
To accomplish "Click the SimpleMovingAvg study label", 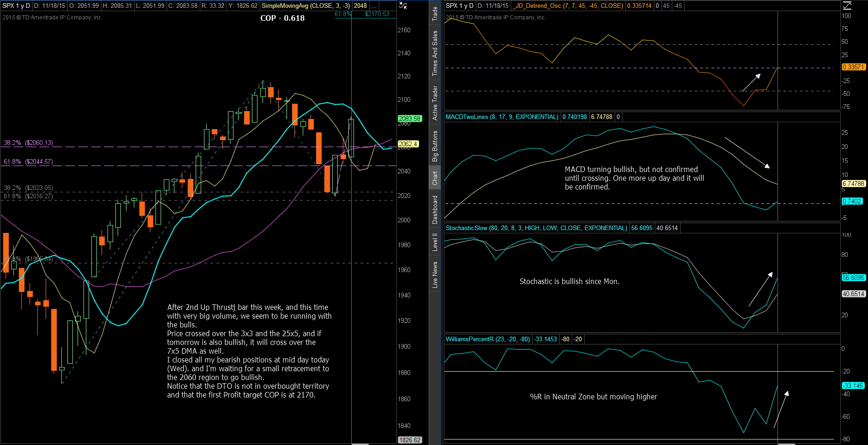I will 305,6.
